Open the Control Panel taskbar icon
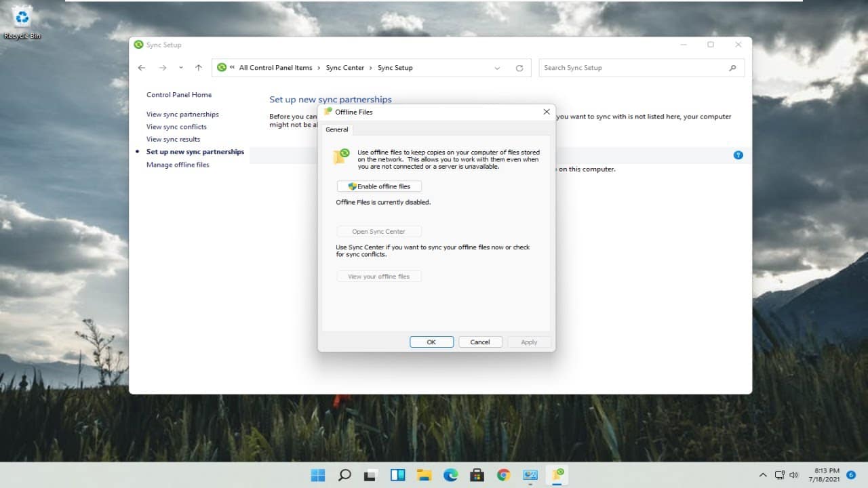This screenshot has width=868, height=488. (x=530, y=475)
